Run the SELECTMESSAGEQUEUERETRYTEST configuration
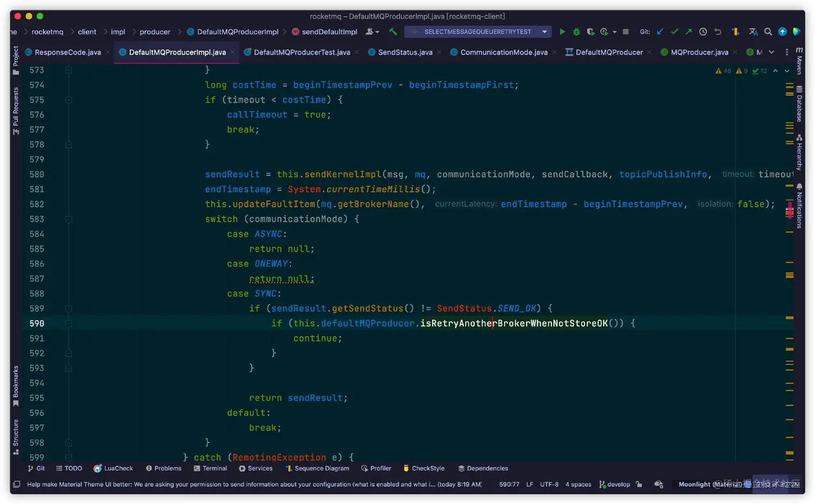The image size is (815, 504). (x=562, y=32)
